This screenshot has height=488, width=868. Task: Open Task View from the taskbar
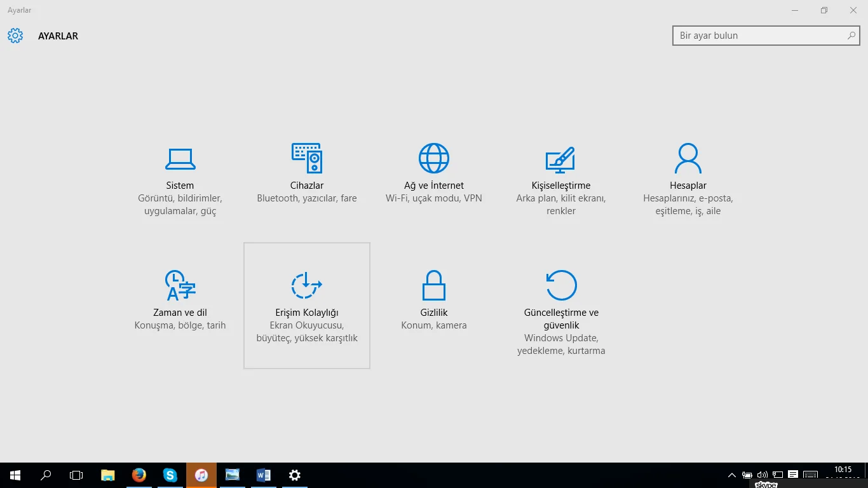click(x=76, y=475)
